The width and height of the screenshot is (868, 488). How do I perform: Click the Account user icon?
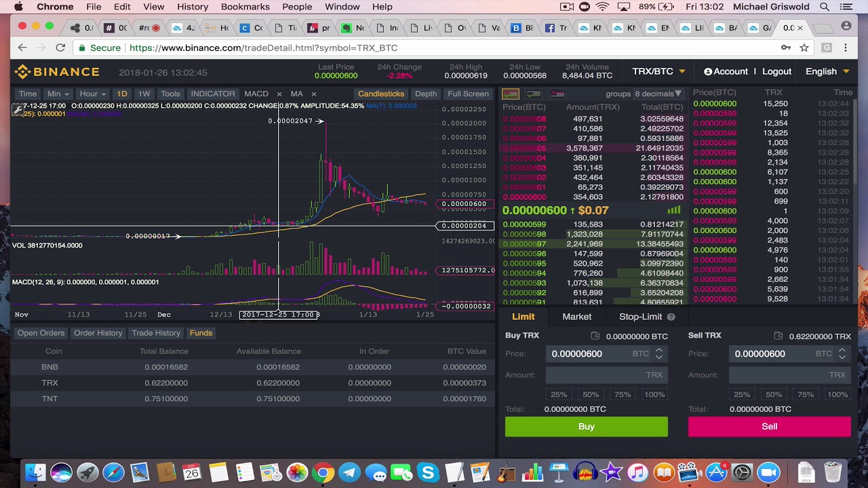point(708,72)
